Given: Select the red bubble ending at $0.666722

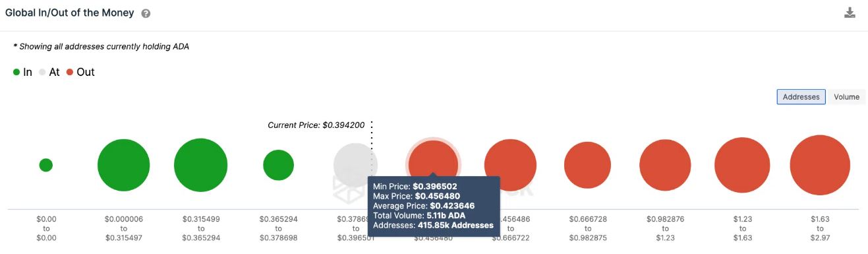Looking at the screenshot, I should tap(510, 165).
